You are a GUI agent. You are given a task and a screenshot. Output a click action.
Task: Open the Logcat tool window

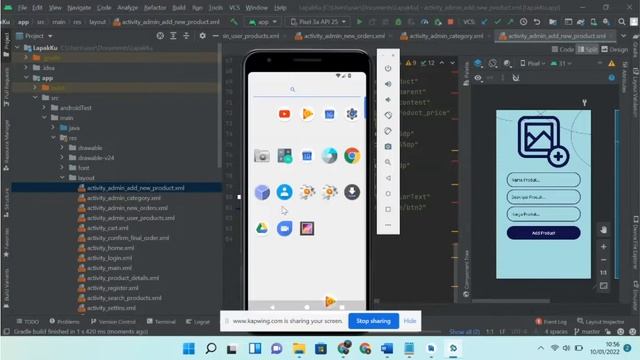tap(198, 322)
